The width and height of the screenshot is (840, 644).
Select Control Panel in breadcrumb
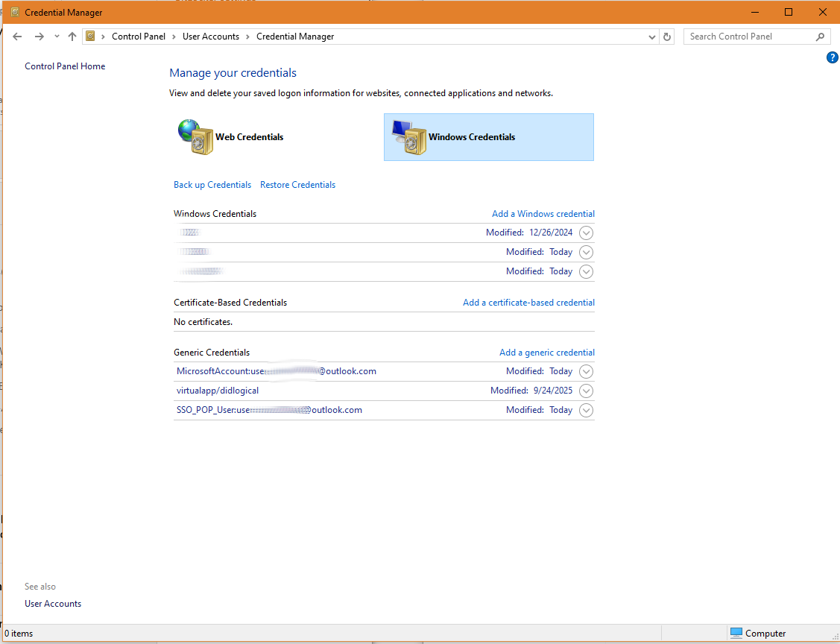coord(138,37)
